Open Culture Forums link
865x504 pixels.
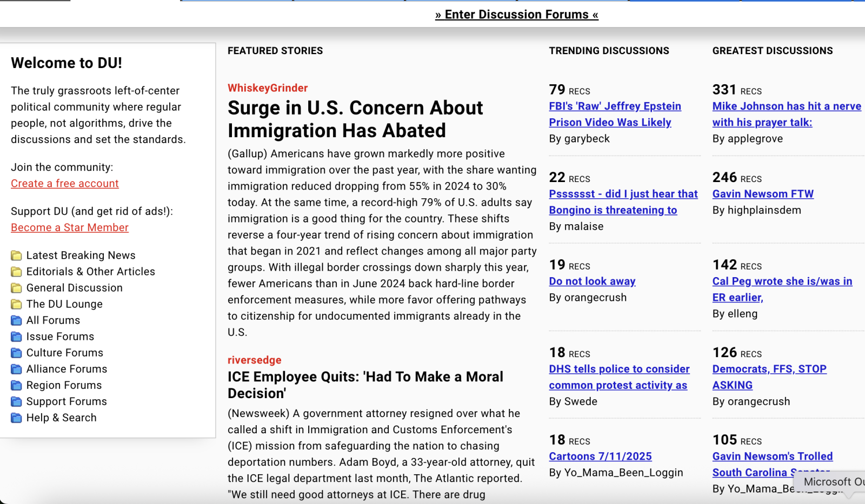point(65,353)
